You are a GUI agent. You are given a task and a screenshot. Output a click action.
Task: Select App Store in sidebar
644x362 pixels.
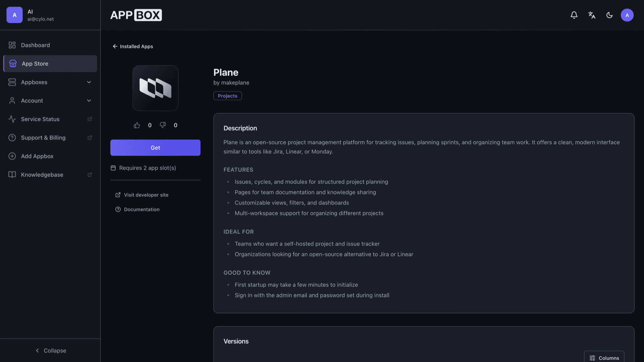pyautogui.click(x=50, y=64)
